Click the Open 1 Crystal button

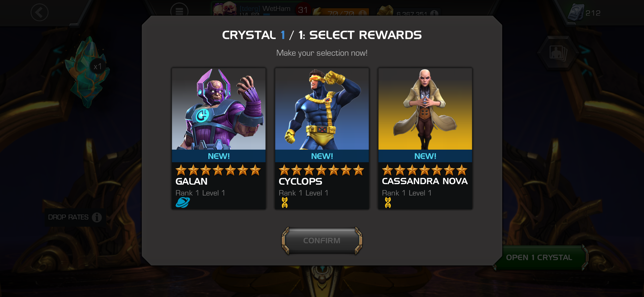539,257
